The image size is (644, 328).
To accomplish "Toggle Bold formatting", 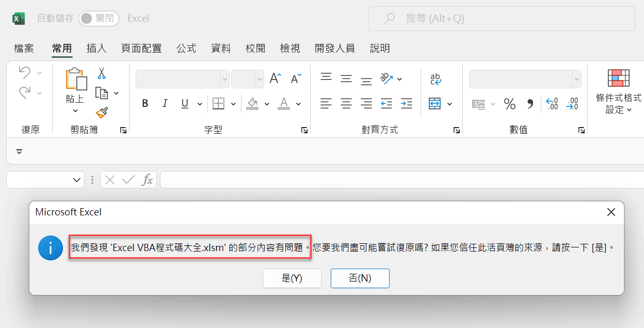I will coord(146,103).
